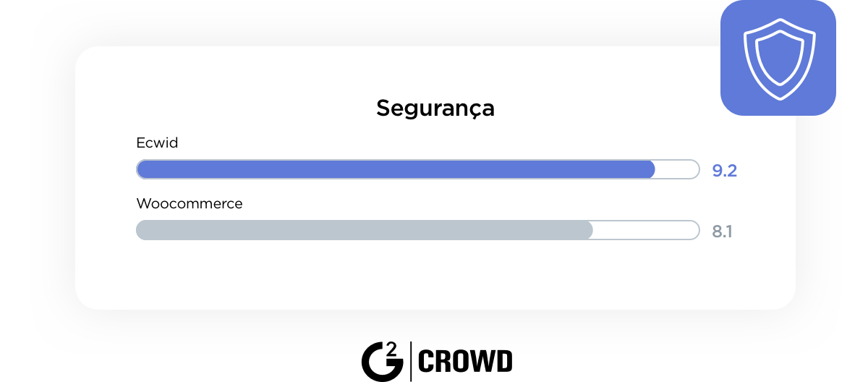Viewport: 868px width, 382px height.
Task: Click the Ecwid label
Action: click(x=157, y=143)
